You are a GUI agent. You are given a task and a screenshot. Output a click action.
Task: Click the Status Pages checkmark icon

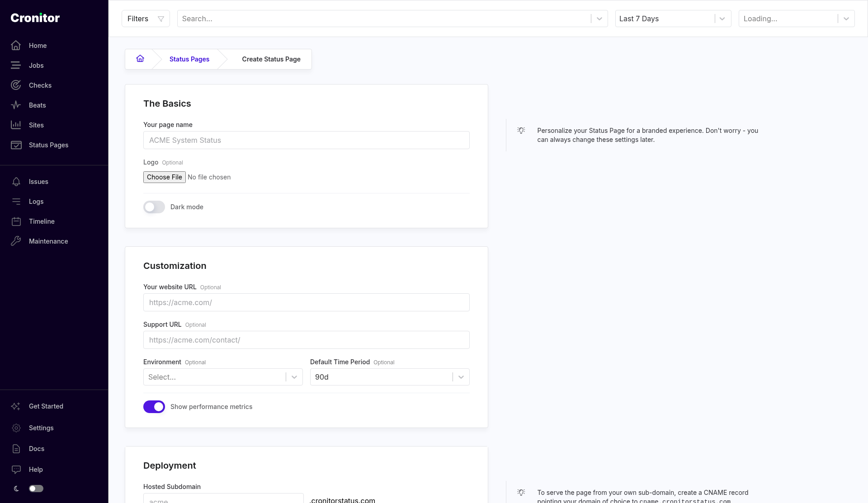[x=16, y=145]
